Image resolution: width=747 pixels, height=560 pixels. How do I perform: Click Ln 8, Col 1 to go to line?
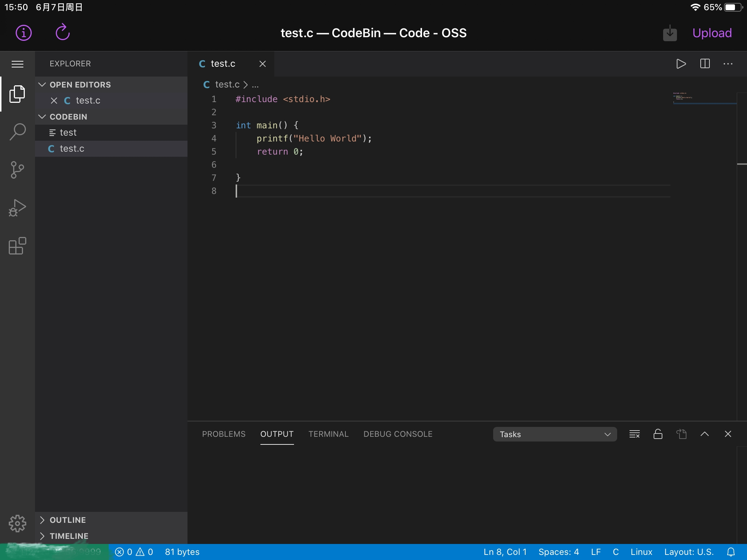pyautogui.click(x=504, y=552)
